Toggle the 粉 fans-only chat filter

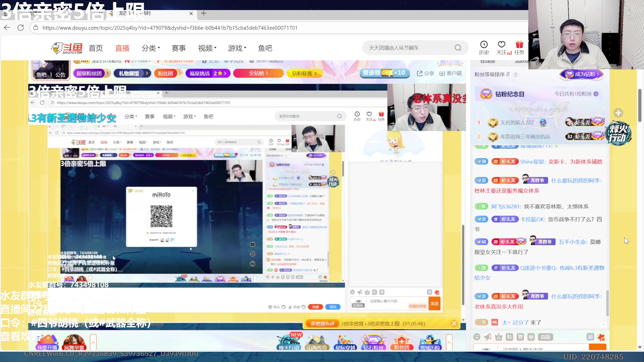pyautogui.click(x=509, y=337)
